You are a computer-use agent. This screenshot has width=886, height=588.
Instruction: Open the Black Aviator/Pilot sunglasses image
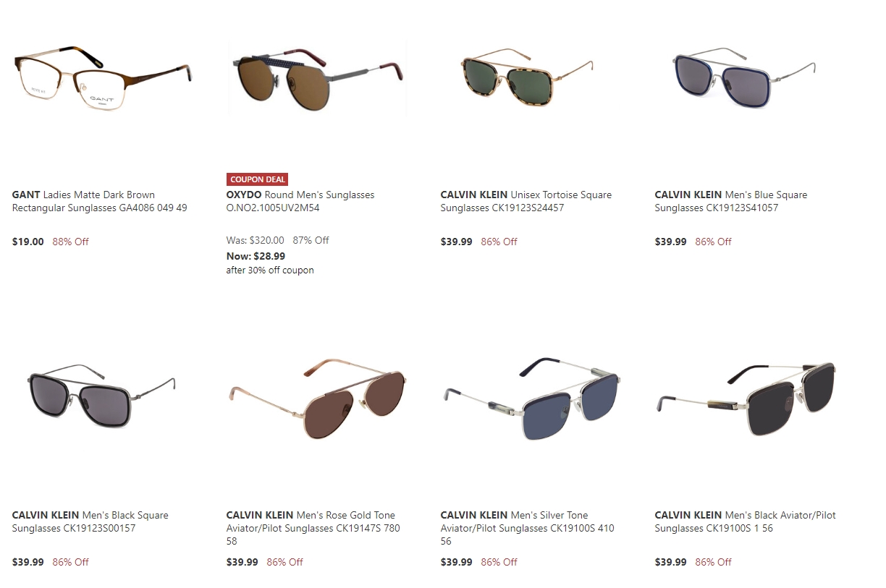pyautogui.click(x=746, y=398)
